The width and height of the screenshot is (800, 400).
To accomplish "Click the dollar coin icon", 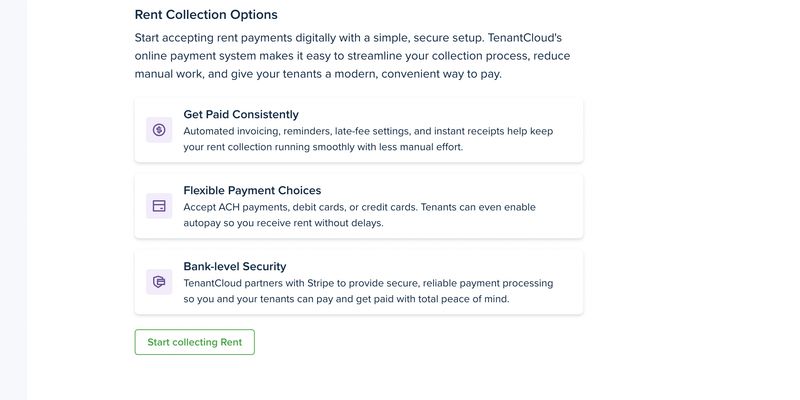I will click(159, 130).
